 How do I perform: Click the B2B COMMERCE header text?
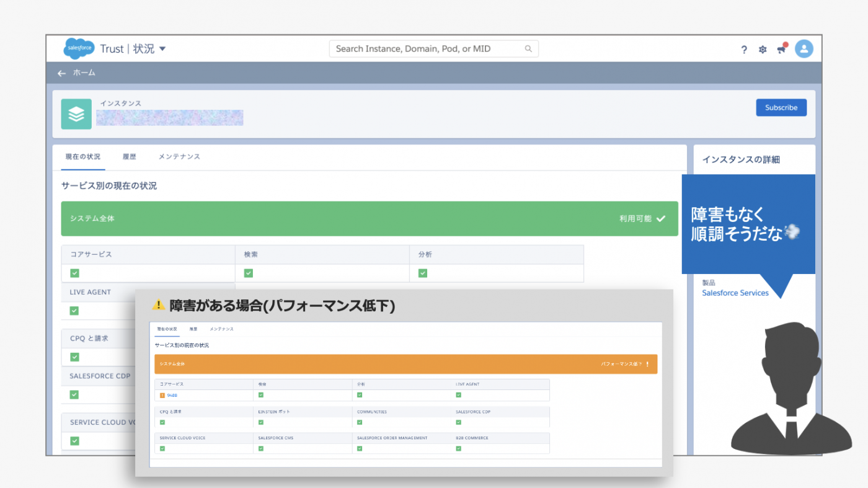tap(472, 438)
